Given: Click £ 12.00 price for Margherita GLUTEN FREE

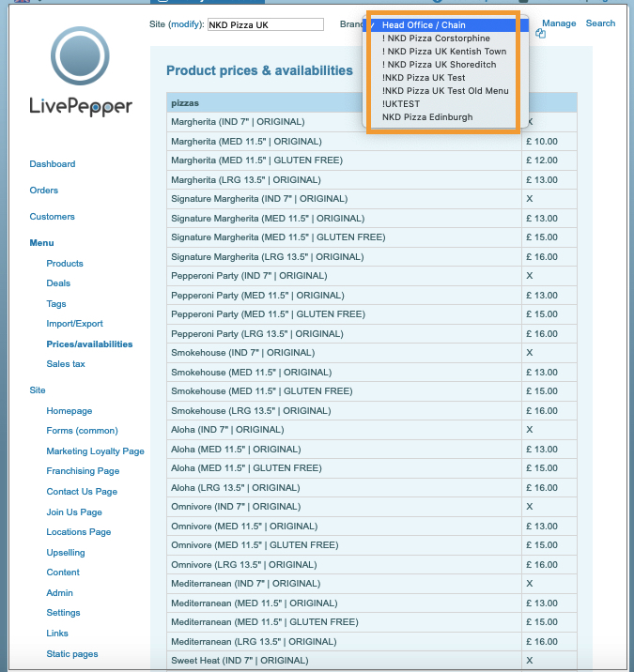Looking at the screenshot, I should (x=542, y=160).
